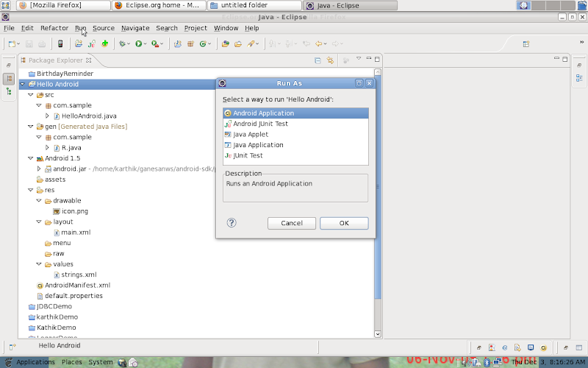
Task: Click the New Java Project icon
Action: (178, 44)
